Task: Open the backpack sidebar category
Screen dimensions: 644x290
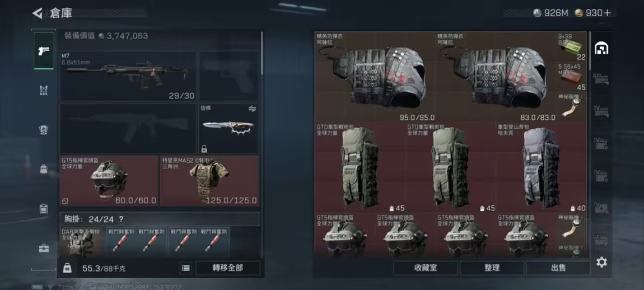Action: [44, 169]
